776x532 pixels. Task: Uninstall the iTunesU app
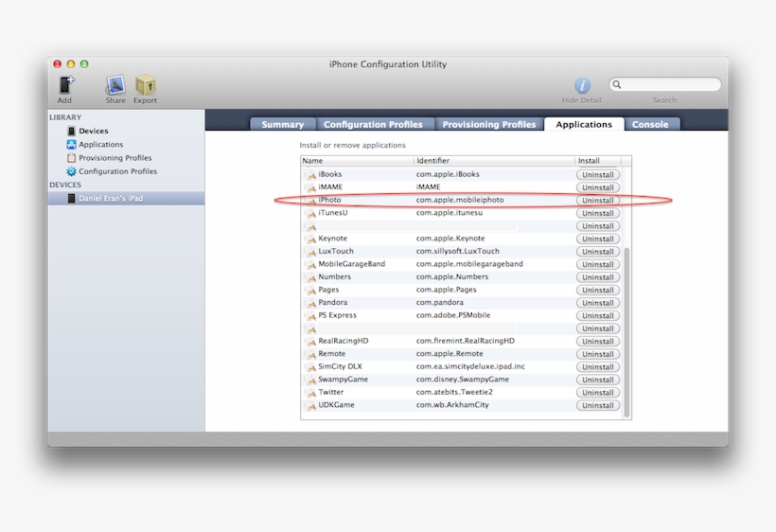tap(598, 213)
